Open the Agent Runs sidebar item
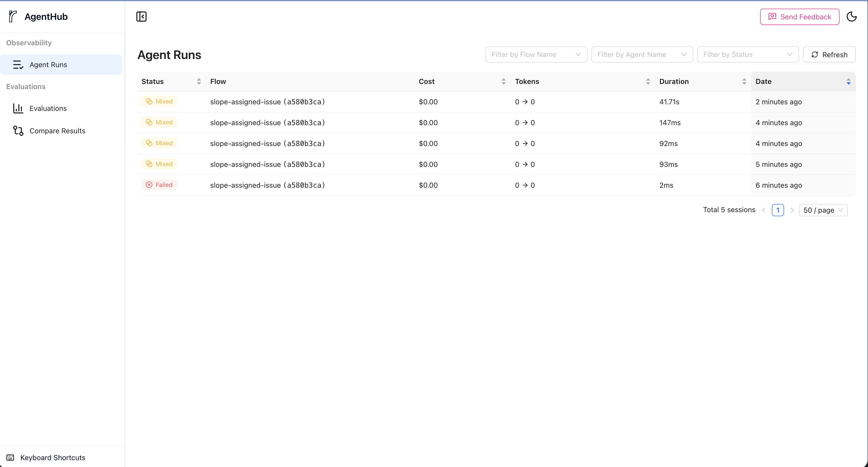Screen dimensions: 868x467 tap(48, 65)
